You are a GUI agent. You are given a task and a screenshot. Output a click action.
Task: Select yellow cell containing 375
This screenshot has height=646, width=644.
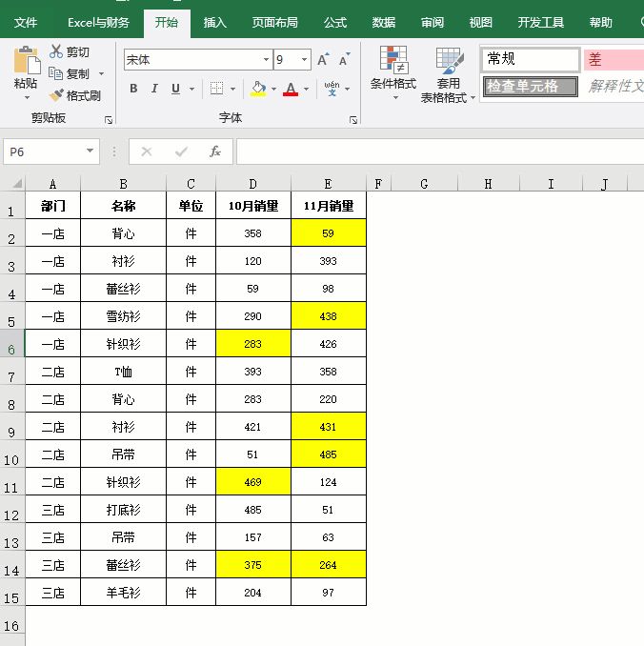(253, 564)
